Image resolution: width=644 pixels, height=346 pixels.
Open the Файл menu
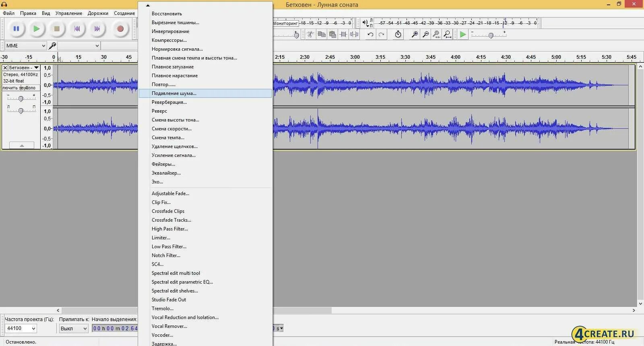coord(8,13)
